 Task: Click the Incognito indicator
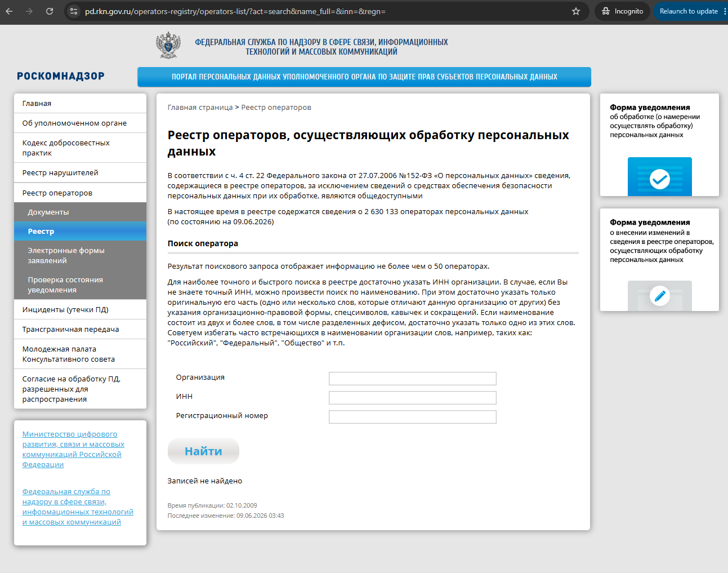pyautogui.click(x=622, y=11)
